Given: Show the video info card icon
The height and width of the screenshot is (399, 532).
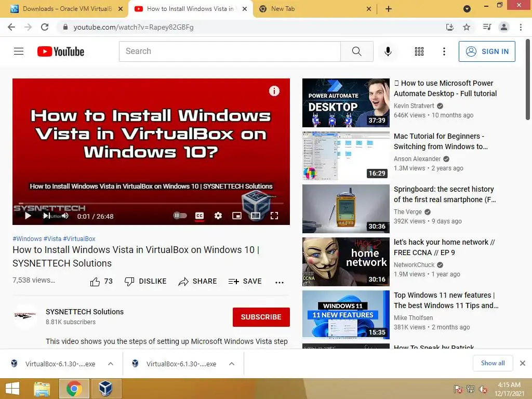Looking at the screenshot, I should point(274,91).
